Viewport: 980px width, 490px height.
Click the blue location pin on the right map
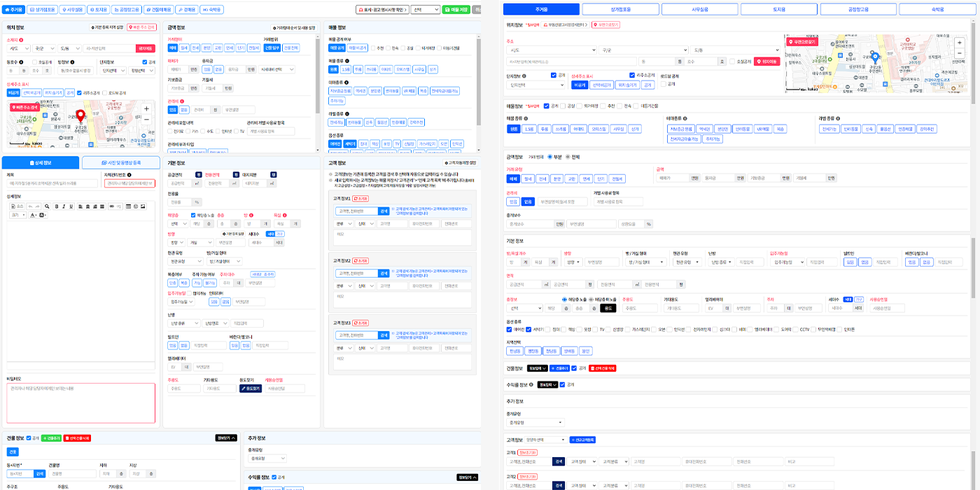pyautogui.click(x=875, y=57)
